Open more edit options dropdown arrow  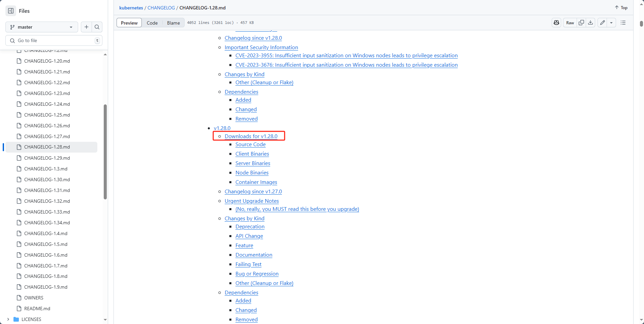[x=611, y=23]
